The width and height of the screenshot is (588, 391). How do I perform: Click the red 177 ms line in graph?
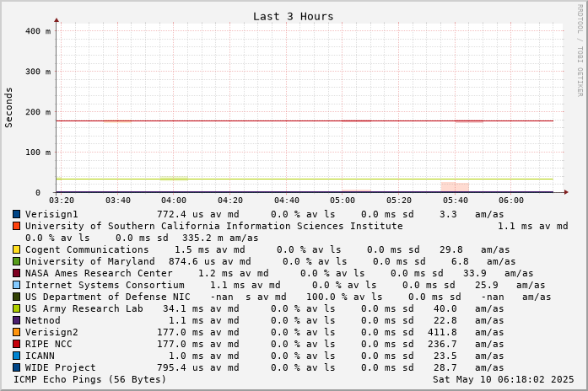coord(305,121)
